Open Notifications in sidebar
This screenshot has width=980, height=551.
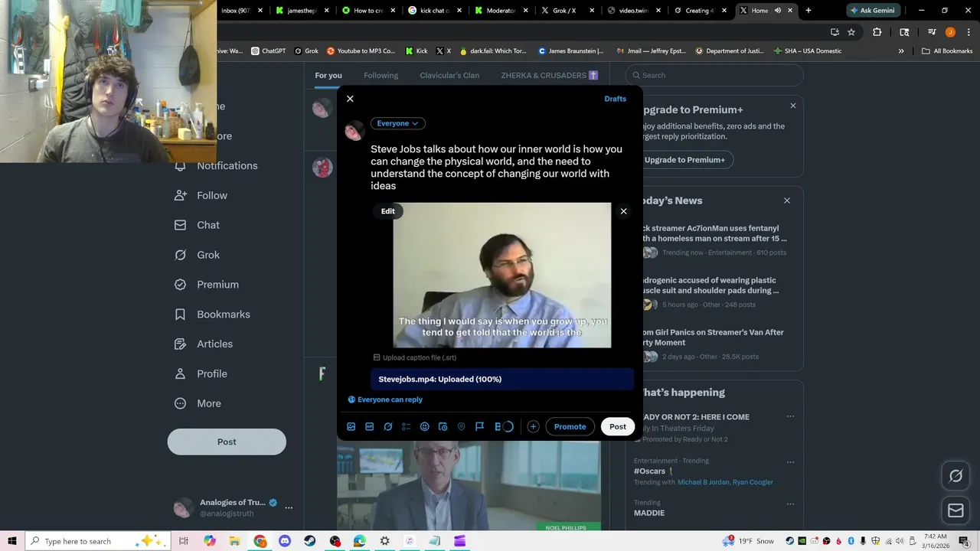217,165
